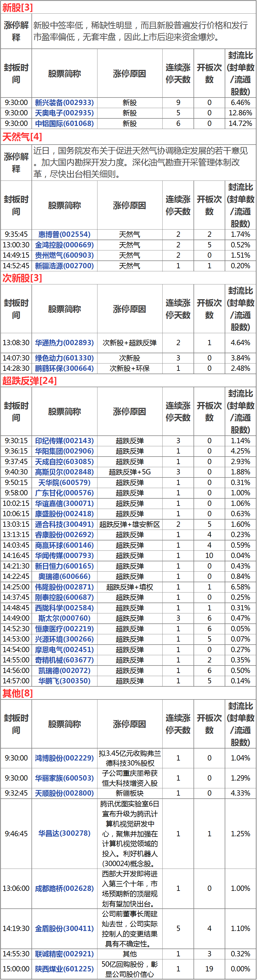The width and height of the screenshot is (257, 980).
Task: Open the 绿色动力(601330) link
Action: pyautogui.click(x=64, y=358)
